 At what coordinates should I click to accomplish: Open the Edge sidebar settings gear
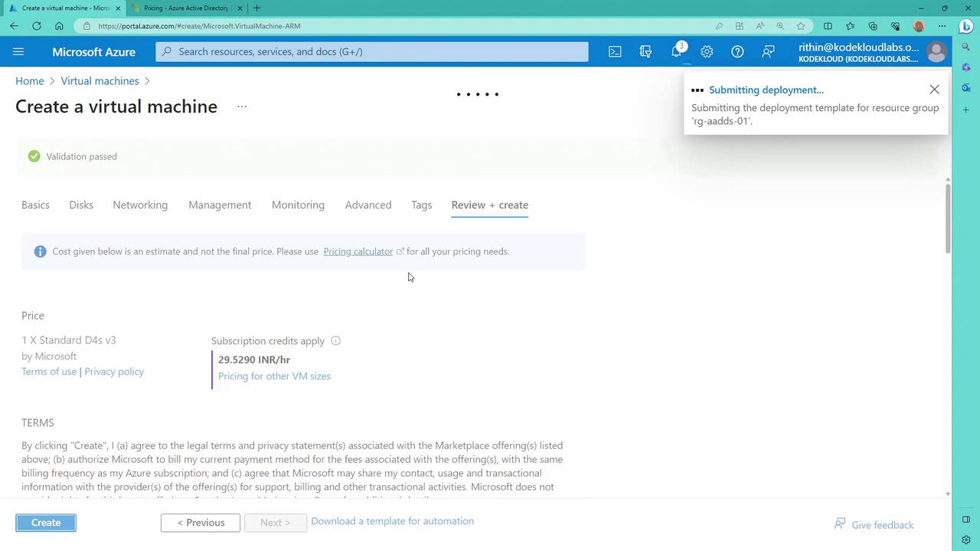966,540
